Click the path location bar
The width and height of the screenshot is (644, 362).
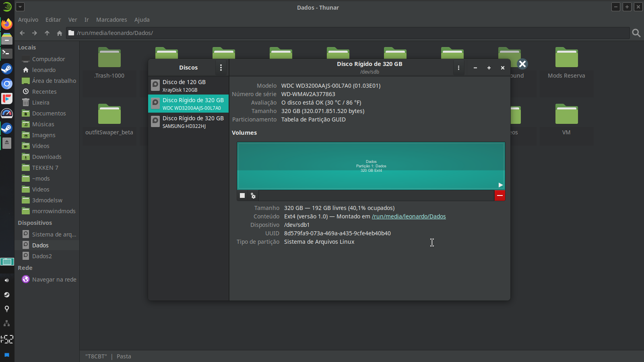346,33
